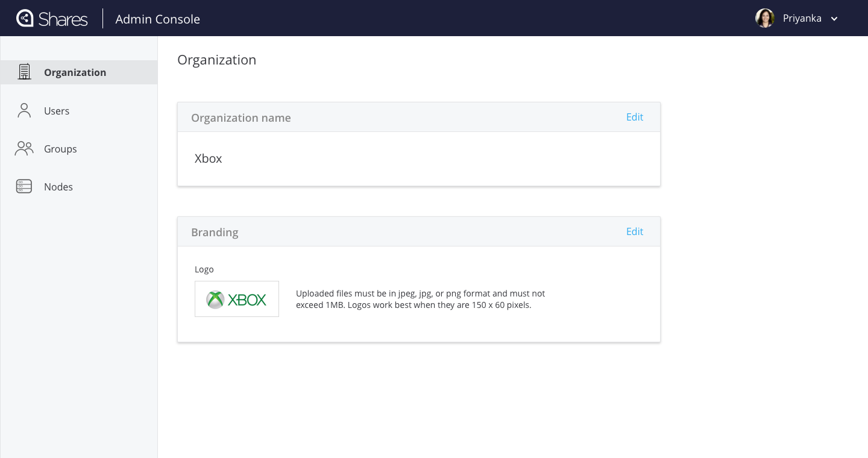Open the Nodes section
This screenshot has height=458, width=868.
click(58, 187)
